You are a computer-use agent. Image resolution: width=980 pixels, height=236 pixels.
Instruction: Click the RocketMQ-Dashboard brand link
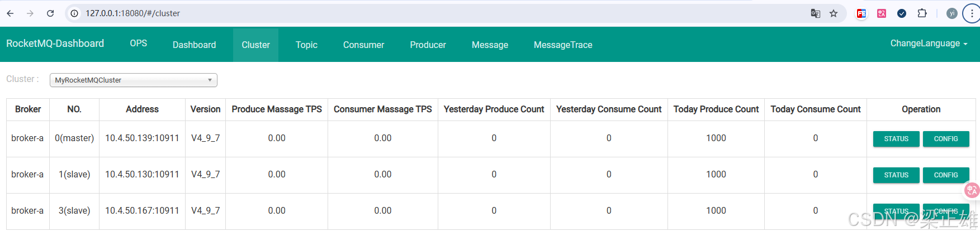click(x=55, y=44)
